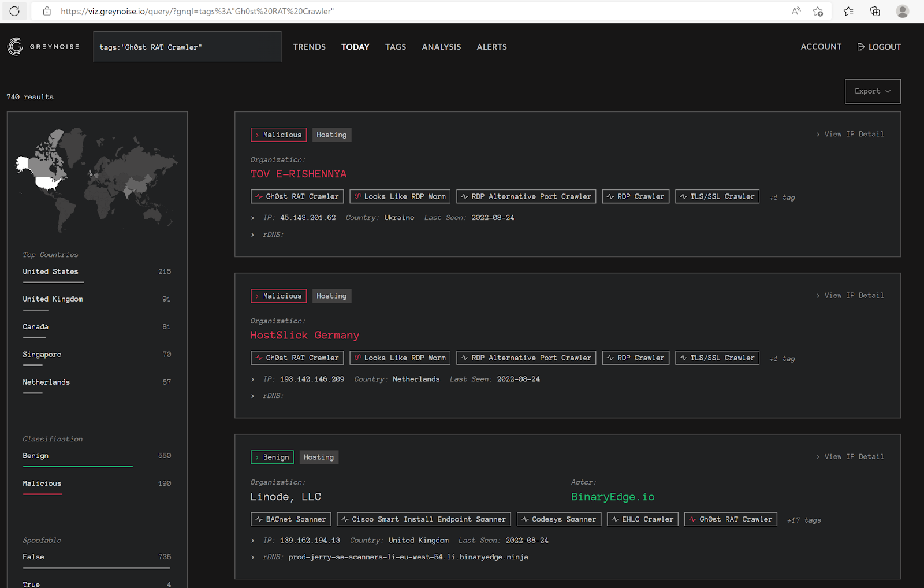
Task: Click Looks Like RDP Worm tag, TOV E-RISHENNYA
Action: point(400,196)
